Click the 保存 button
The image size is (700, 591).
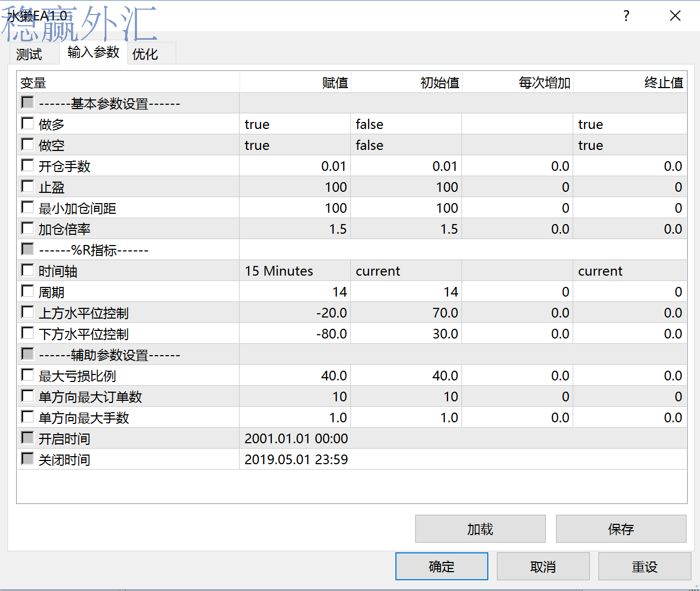click(x=621, y=529)
